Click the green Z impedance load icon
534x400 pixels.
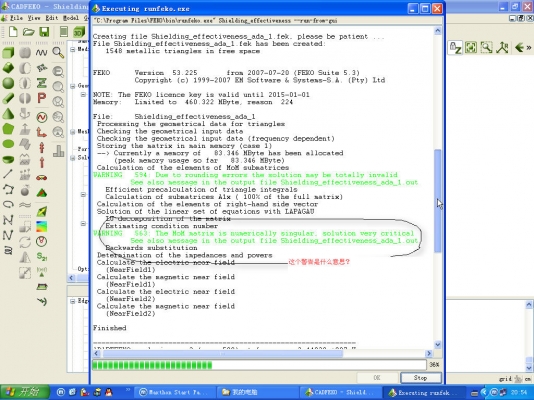[42, 83]
